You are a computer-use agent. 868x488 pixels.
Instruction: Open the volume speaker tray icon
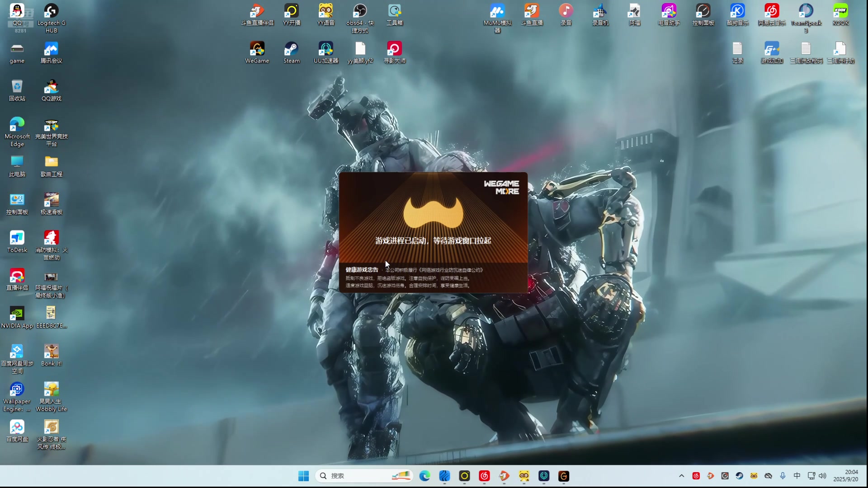click(822, 476)
